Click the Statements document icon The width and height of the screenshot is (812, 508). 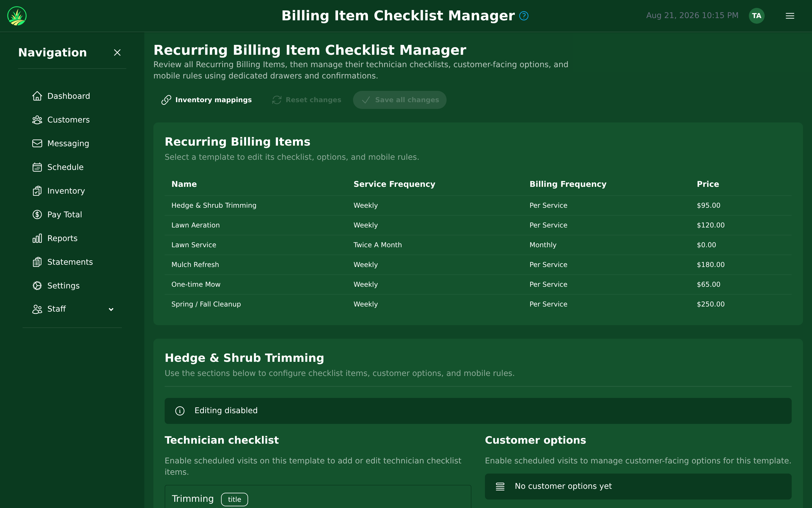[37, 262]
